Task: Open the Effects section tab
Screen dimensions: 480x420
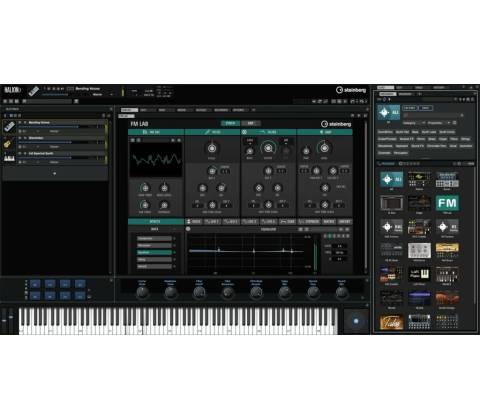Action: tap(155, 221)
